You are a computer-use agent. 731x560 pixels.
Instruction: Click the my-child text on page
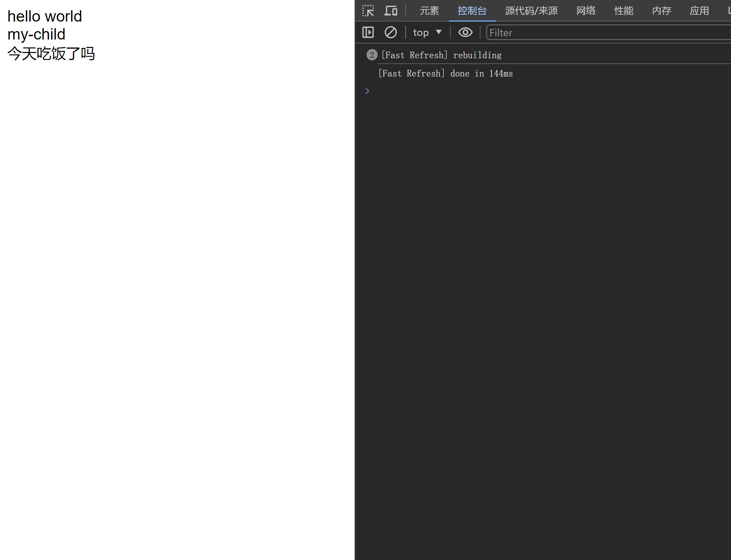click(x=36, y=34)
